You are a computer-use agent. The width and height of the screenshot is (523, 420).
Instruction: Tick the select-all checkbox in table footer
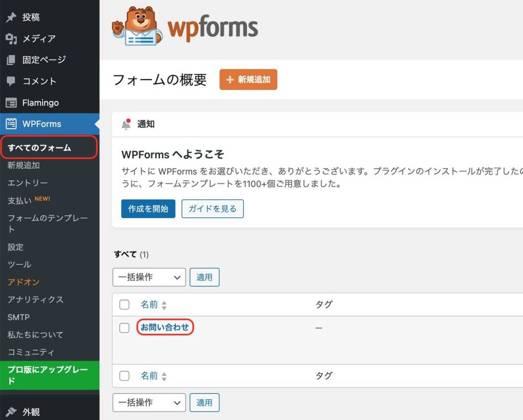click(125, 376)
